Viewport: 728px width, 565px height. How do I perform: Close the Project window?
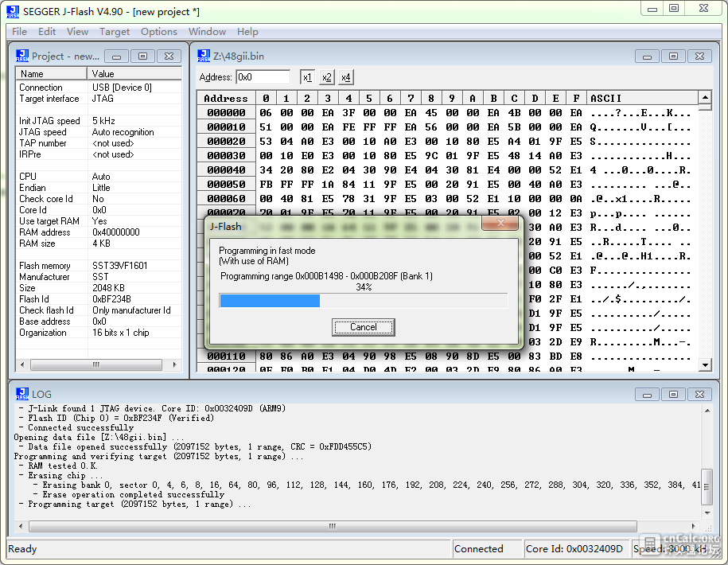(169, 56)
